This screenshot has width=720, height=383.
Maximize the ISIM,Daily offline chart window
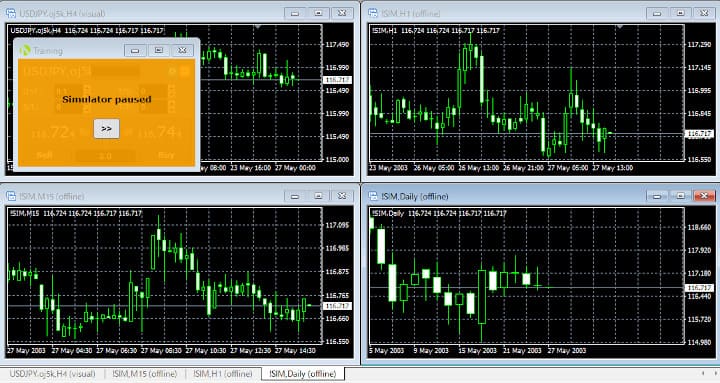coord(681,196)
